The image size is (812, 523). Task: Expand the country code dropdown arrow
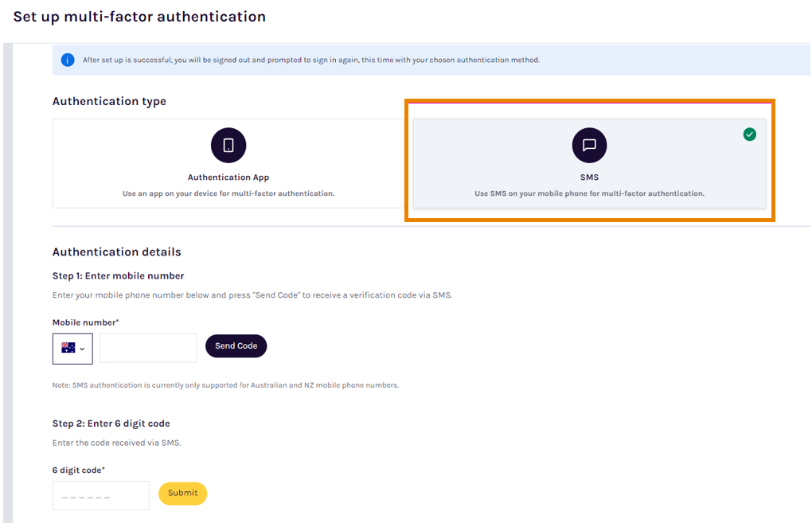[x=82, y=349]
